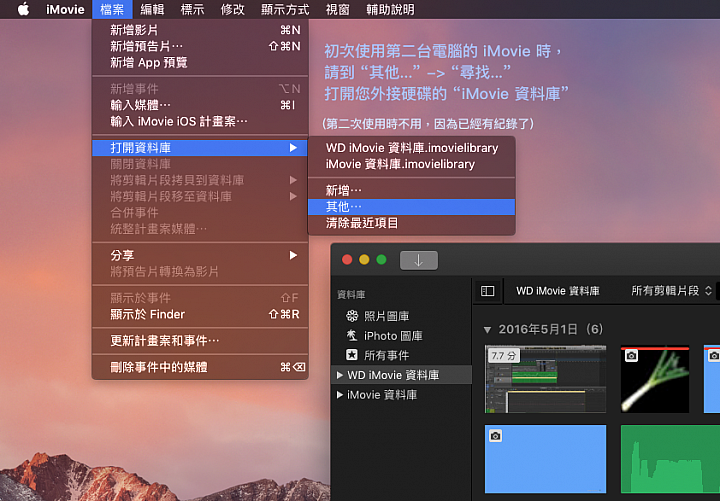720x501 pixels.
Task: Open the 視窗 menu
Action: 338,9
